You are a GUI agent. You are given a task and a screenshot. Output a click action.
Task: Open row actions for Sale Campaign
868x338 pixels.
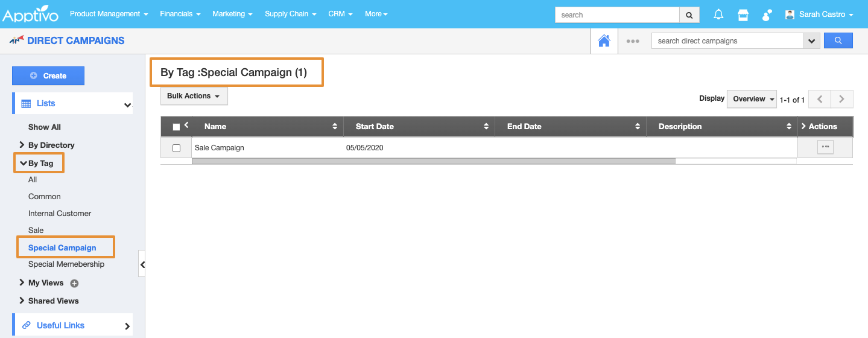825,147
